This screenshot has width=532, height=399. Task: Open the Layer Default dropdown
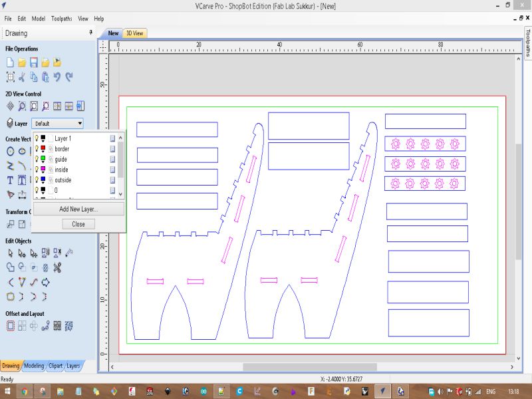80,123
